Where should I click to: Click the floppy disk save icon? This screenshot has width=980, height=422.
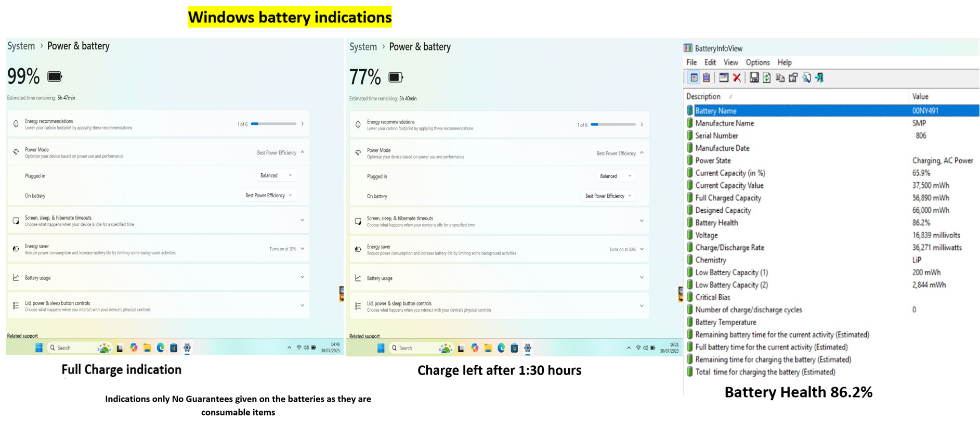click(754, 78)
